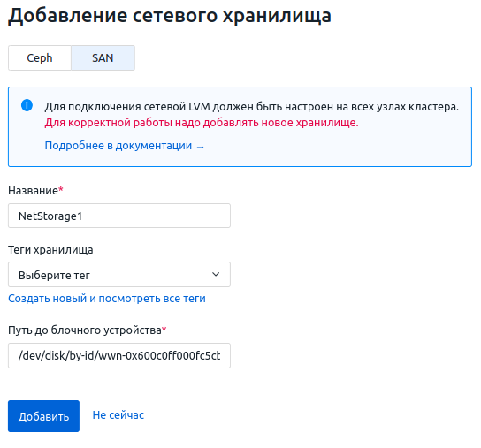481x448 pixels.
Task: Switch to the Ceph storage tab
Action: click(x=40, y=58)
